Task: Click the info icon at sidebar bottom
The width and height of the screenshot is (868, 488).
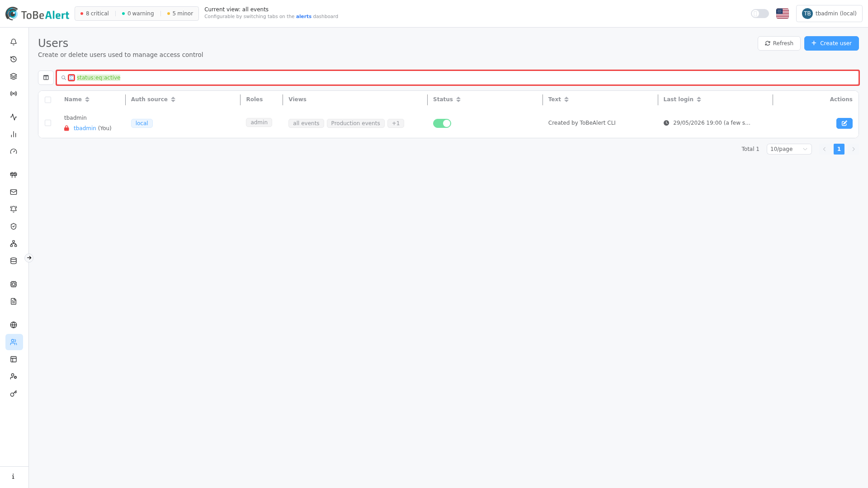Action: 14,476
